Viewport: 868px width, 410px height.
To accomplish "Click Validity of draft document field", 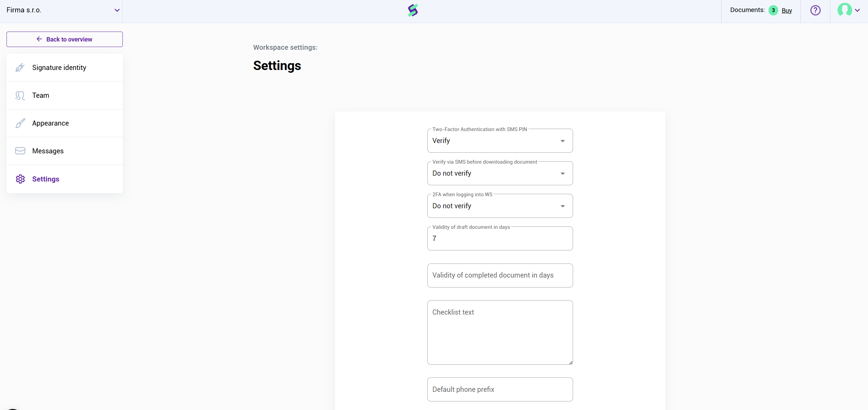I will pyautogui.click(x=500, y=239).
